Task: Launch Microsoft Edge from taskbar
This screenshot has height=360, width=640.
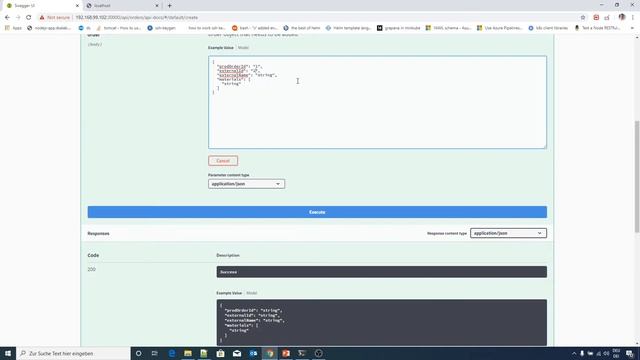Action: click(x=172, y=353)
